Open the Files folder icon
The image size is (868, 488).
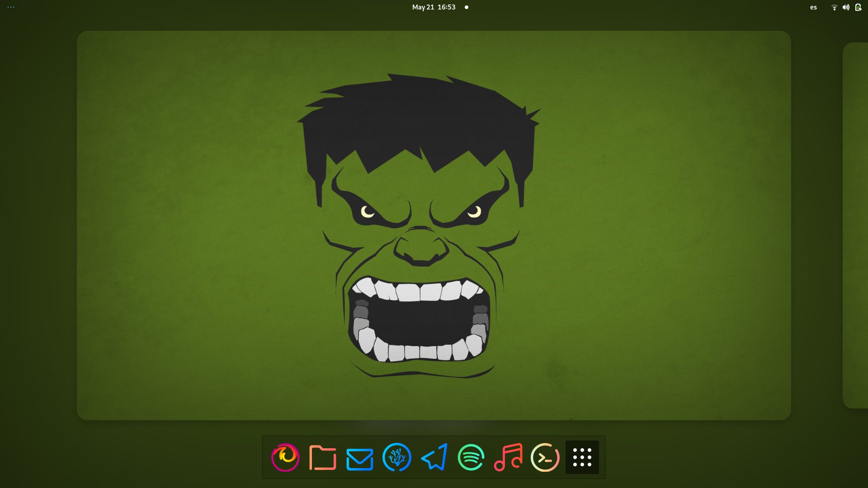[322, 457]
